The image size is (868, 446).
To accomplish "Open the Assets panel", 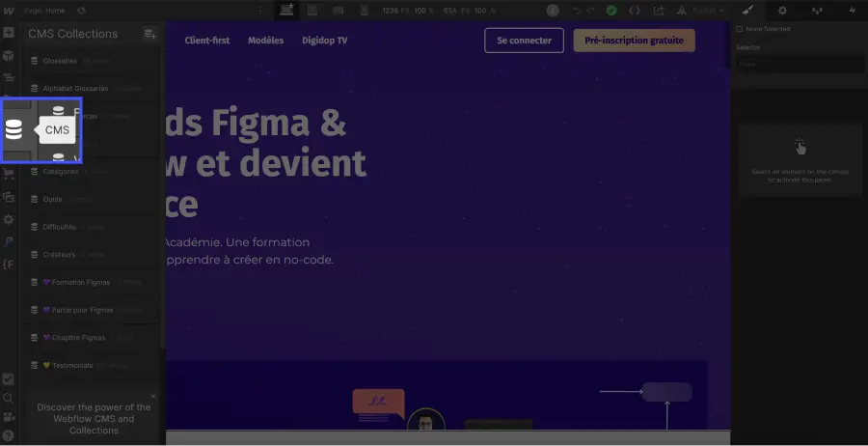I will 9,197.
